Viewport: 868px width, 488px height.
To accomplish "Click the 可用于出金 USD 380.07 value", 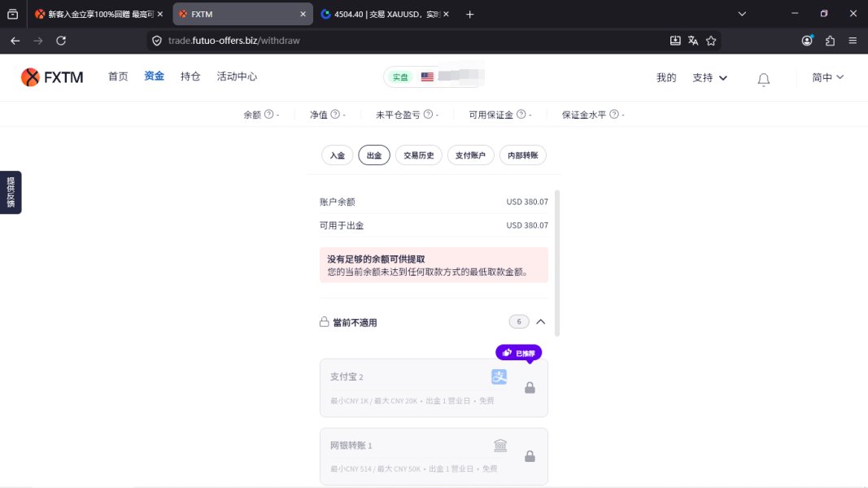I will [527, 225].
